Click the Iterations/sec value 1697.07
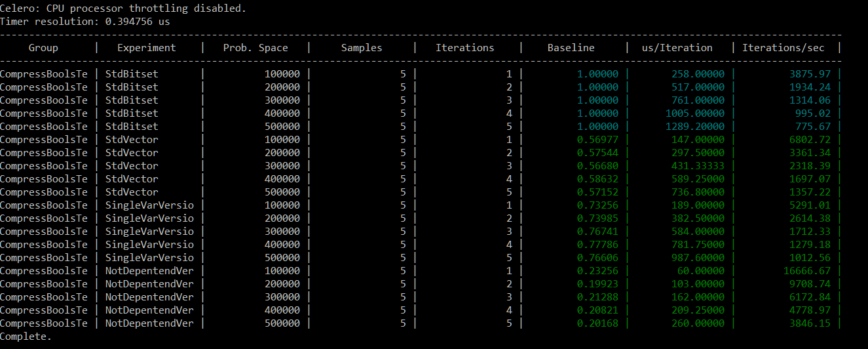Screen dimensions: 868x349 tap(810, 179)
